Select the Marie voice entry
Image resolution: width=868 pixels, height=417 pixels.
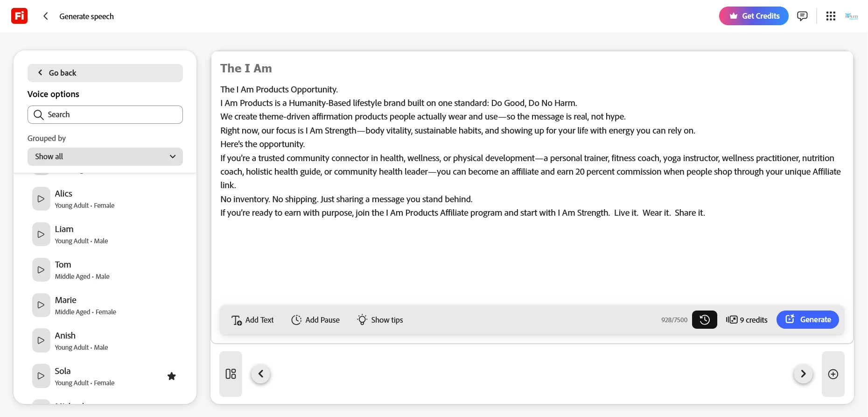(x=105, y=305)
